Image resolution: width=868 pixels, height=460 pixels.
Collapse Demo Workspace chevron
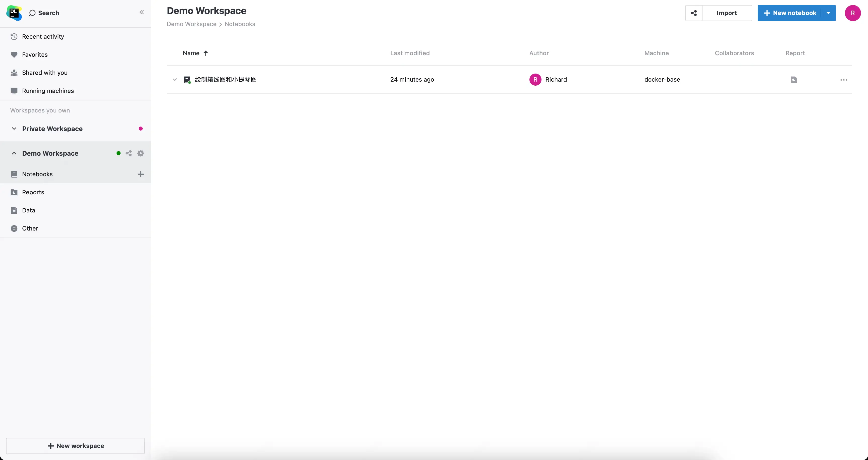click(x=14, y=153)
